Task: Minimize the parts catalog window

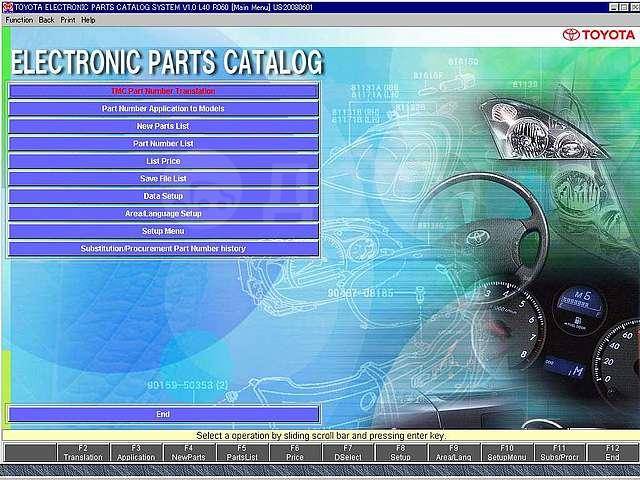Action: click(614, 7)
